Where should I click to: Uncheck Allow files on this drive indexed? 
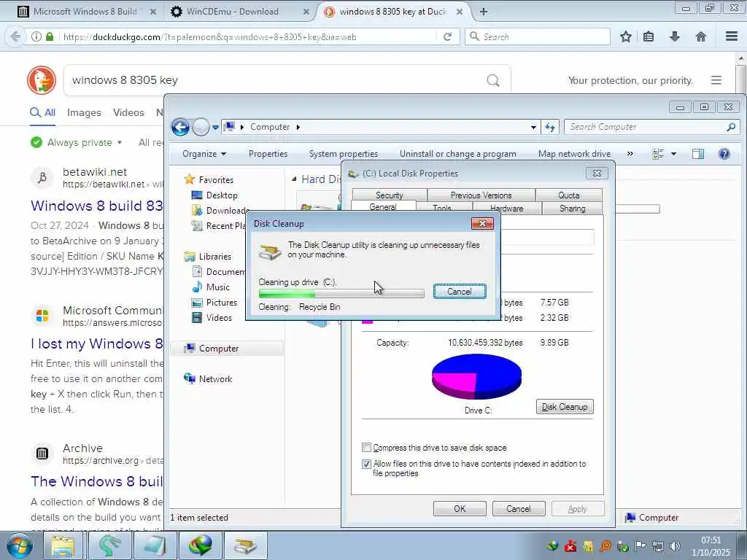[366, 464]
